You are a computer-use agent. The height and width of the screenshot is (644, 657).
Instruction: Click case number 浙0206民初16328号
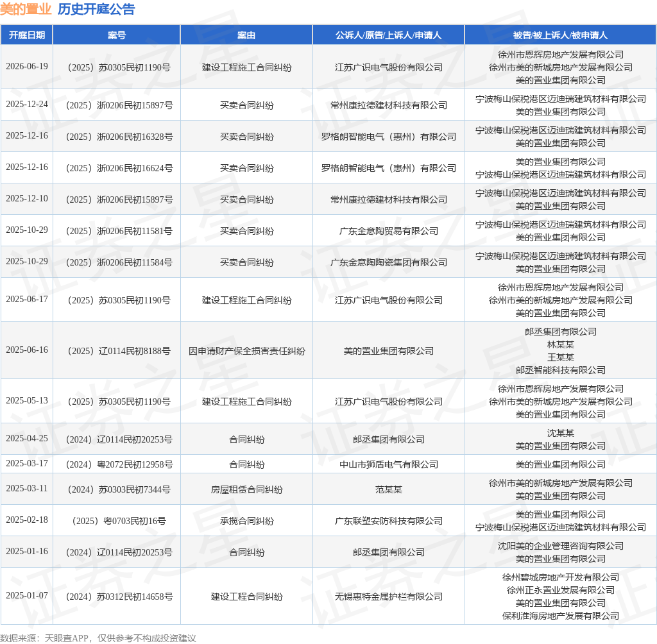point(135,137)
